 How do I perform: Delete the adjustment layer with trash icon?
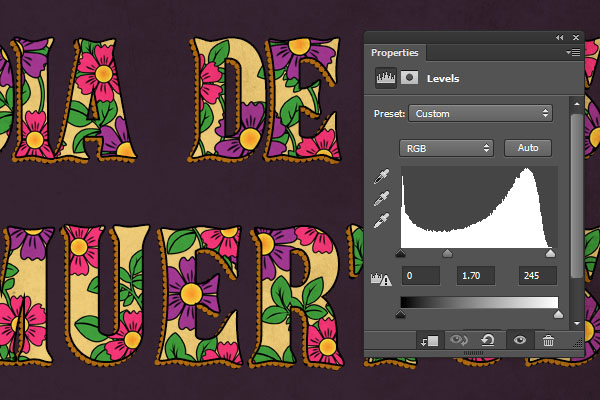coord(548,340)
